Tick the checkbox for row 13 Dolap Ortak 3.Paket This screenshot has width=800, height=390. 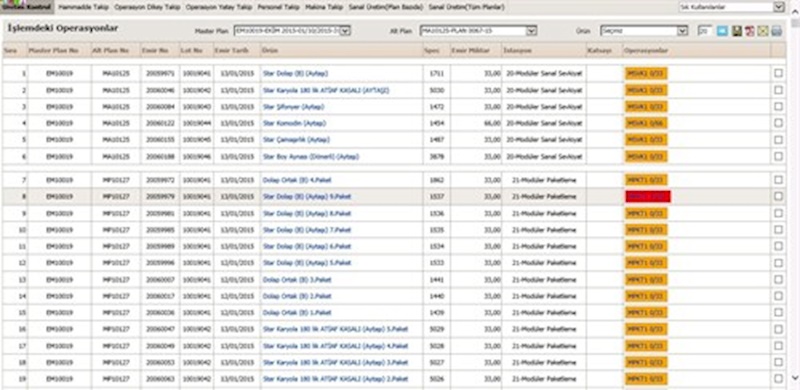pos(778,279)
